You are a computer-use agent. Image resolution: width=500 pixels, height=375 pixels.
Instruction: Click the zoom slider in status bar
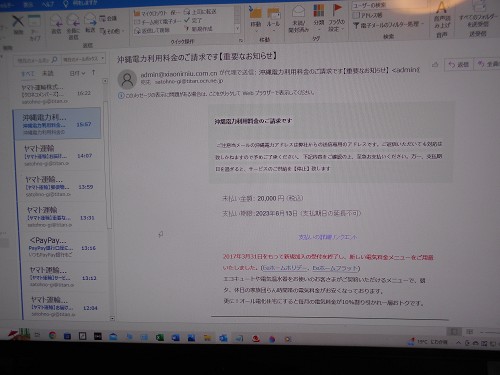pyautogui.click(x=490, y=332)
